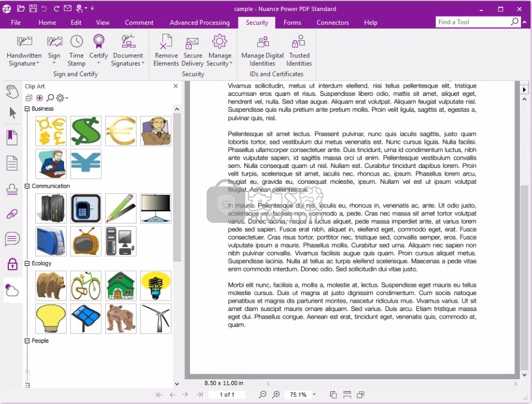Image resolution: width=532 pixels, height=404 pixels.
Task: Open the Bookmarks panel
Action: [12, 138]
